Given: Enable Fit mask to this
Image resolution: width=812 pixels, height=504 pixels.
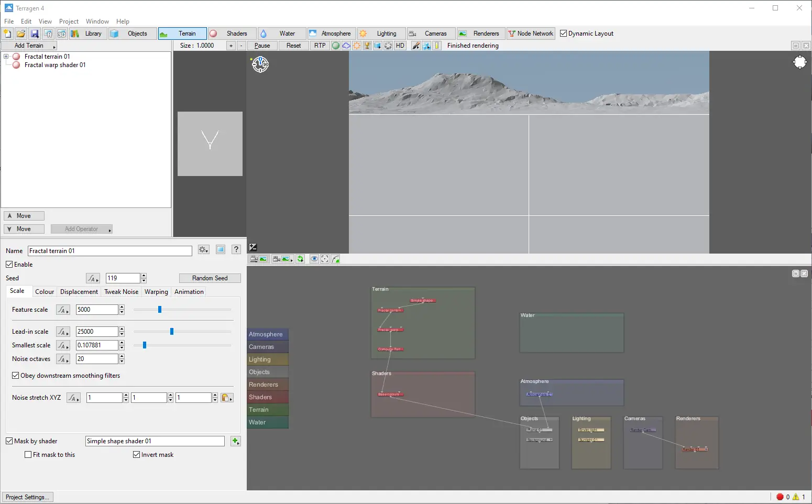Looking at the screenshot, I should [x=28, y=455].
